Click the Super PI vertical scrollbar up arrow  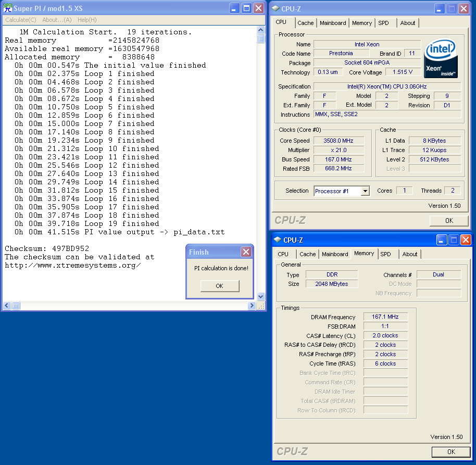260,30
